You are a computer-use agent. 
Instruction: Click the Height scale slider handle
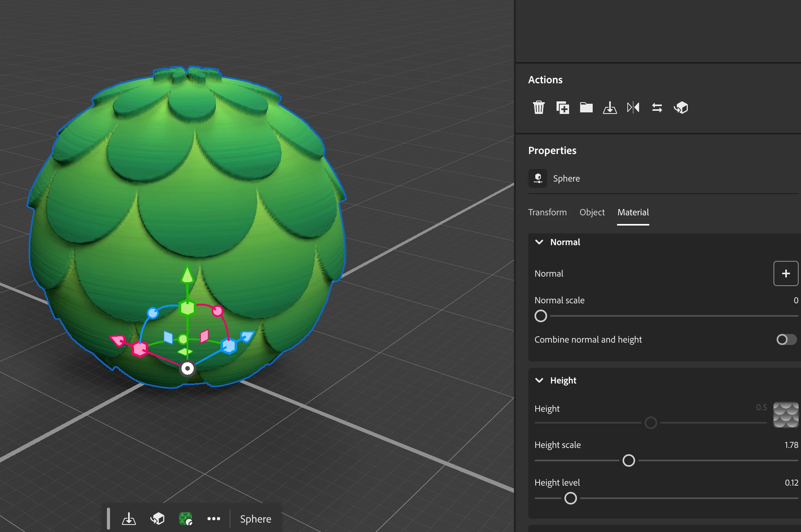click(628, 460)
